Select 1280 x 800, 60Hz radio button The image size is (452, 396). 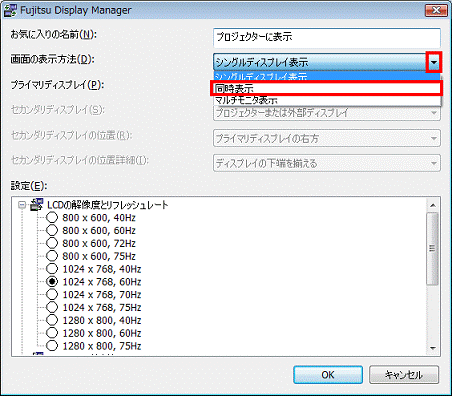(52, 333)
